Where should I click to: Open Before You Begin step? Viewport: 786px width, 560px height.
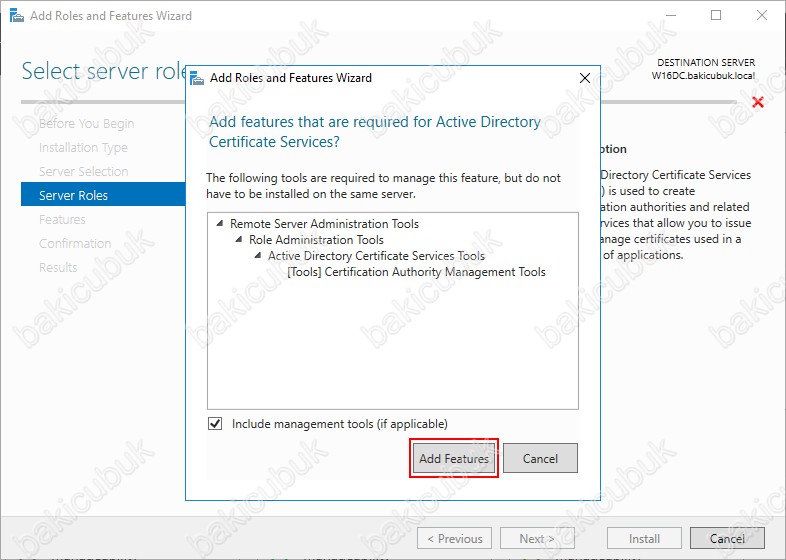(87, 123)
